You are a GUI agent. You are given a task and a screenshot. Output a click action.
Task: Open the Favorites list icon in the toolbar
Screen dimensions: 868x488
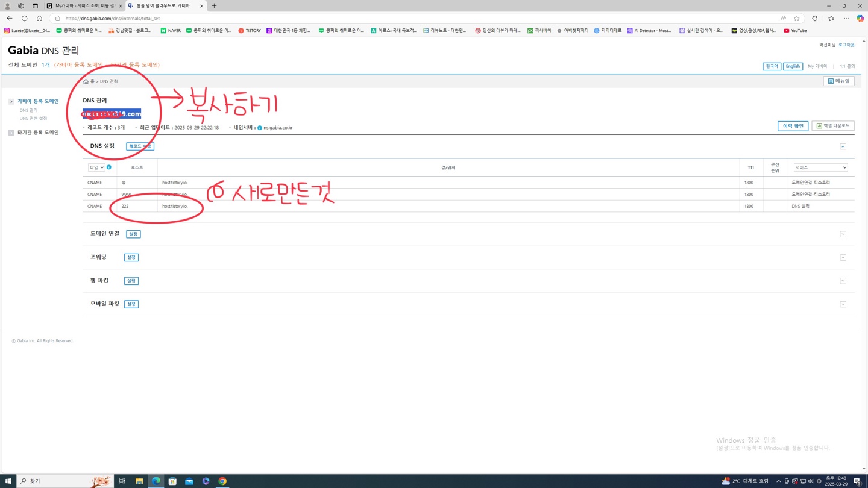pyautogui.click(x=831, y=19)
